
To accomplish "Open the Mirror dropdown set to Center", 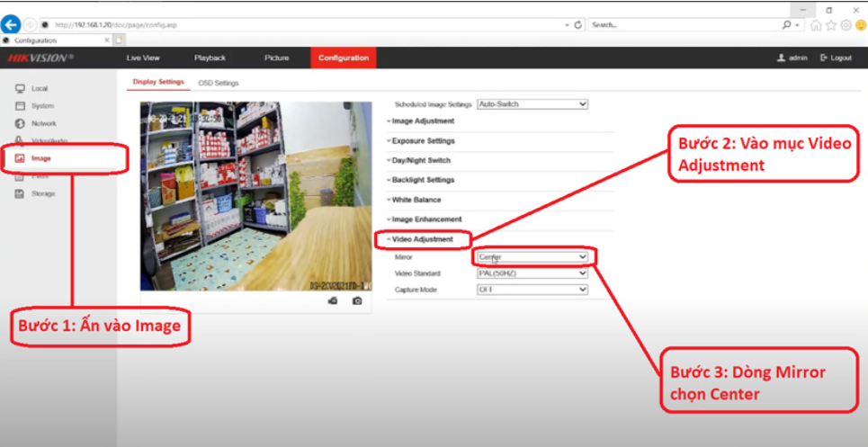I will (x=532, y=257).
